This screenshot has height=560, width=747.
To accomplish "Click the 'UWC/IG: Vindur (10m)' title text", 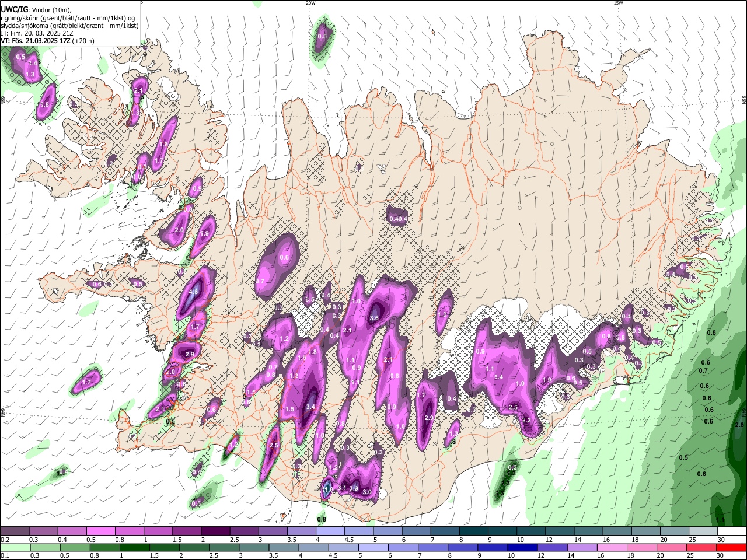I will tap(36, 10).
